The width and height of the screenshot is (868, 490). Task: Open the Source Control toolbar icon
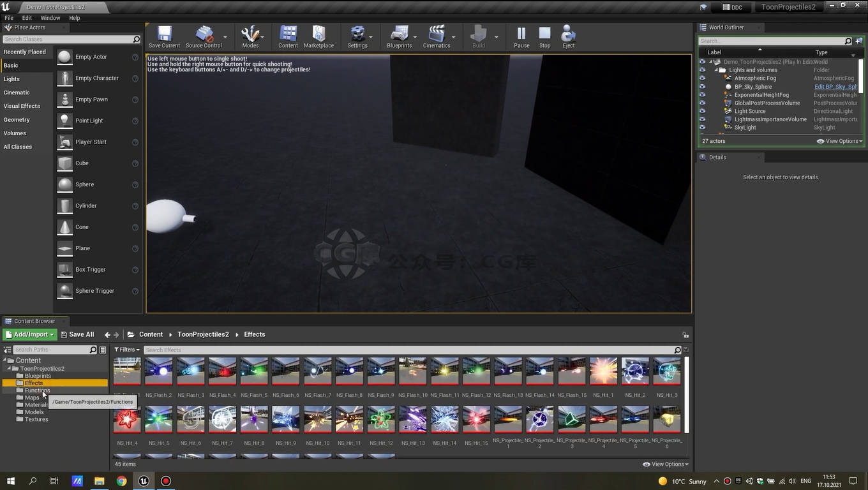pyautogui.click(x=204, y=36)
